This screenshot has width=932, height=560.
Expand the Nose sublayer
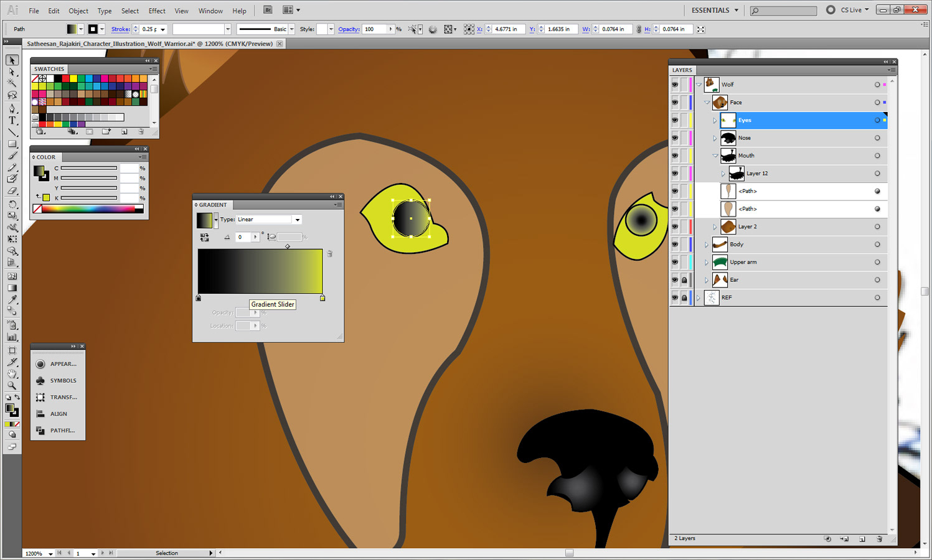tap(715, 138)
